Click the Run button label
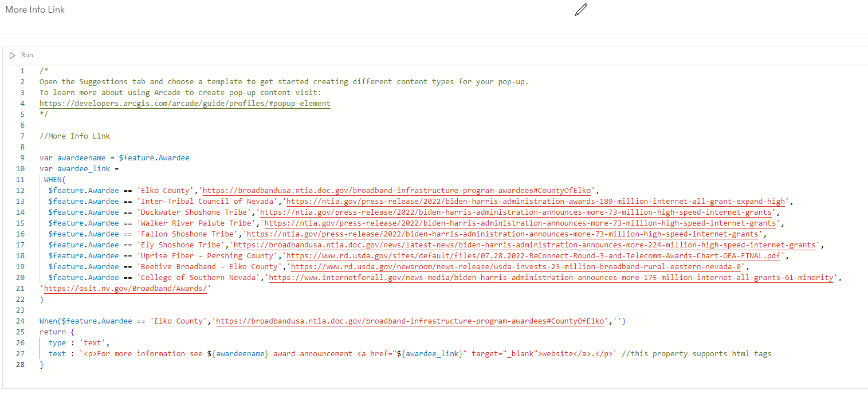The image size is (868, 398). point(26,55)
